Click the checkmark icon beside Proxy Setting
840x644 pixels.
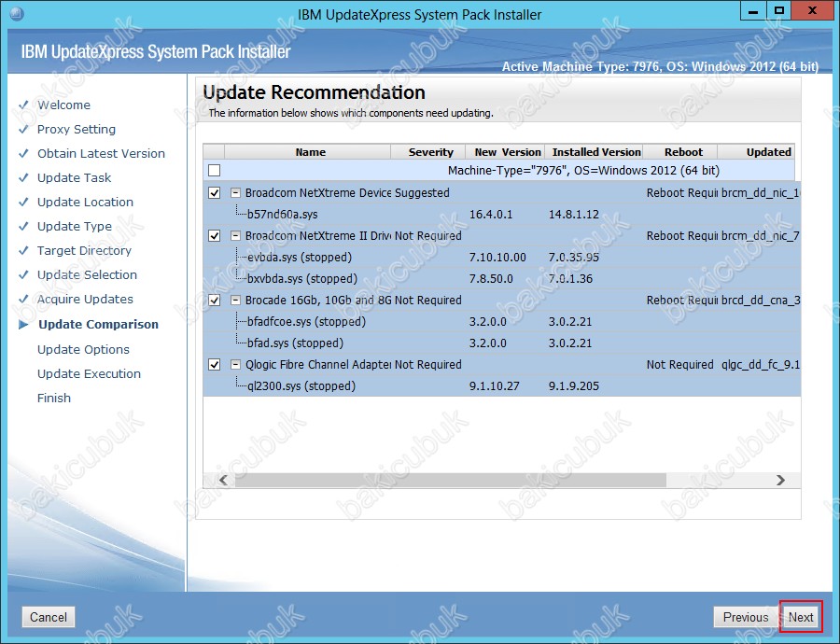(23, 129)
